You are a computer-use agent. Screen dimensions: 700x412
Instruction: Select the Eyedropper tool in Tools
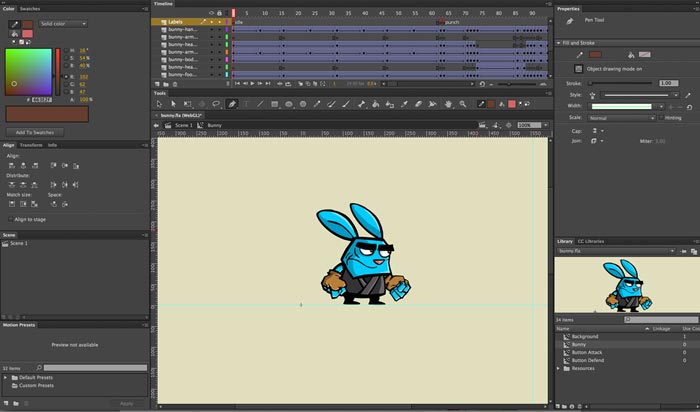pyautogui.click(x=404, y=104)
